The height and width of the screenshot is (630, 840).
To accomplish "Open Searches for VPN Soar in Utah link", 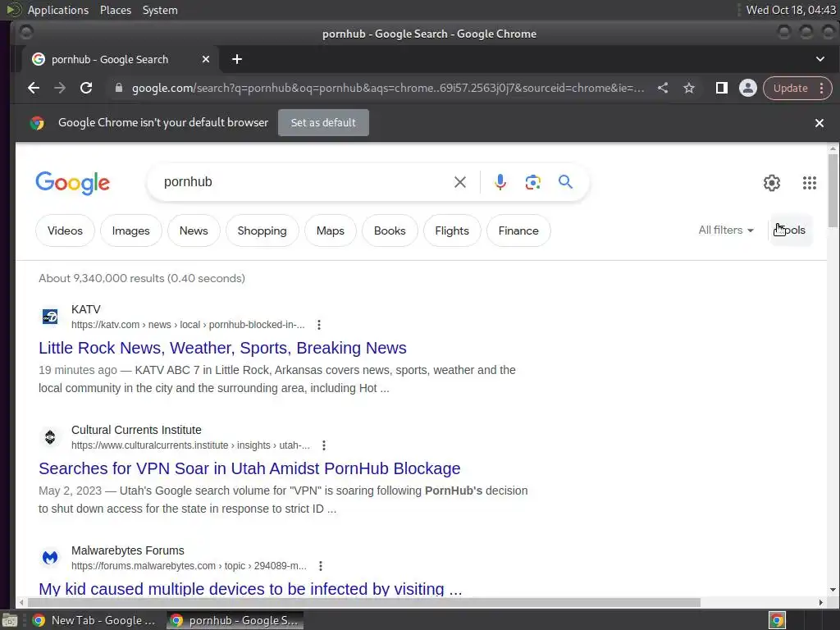I will (x=249, y=468).
